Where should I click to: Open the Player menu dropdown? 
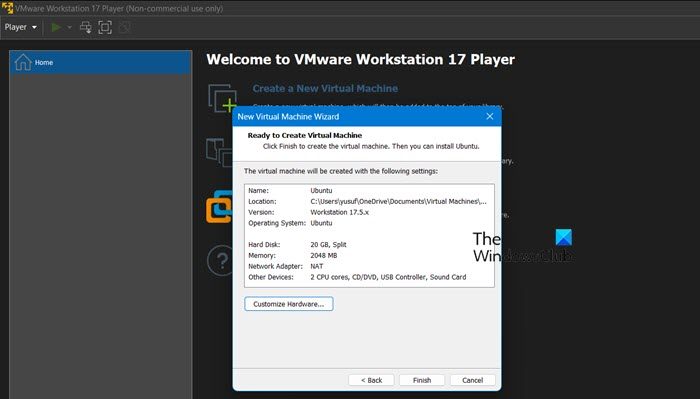(x=21, y=27)
